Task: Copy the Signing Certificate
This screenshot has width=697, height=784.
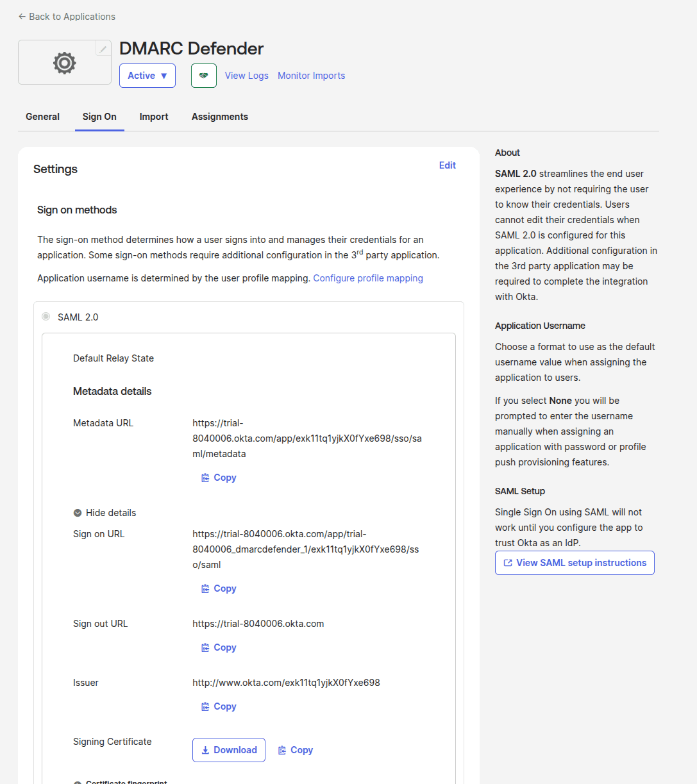Action: 296,750
